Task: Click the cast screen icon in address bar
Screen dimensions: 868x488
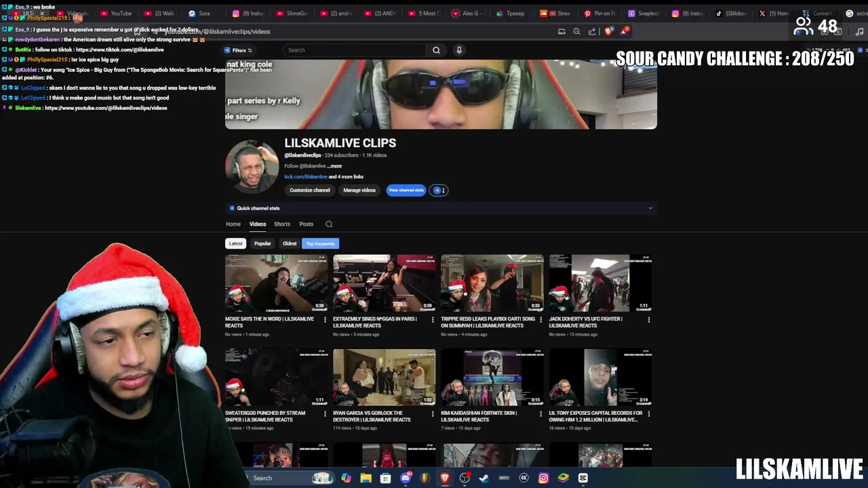Action: point(561,31)
